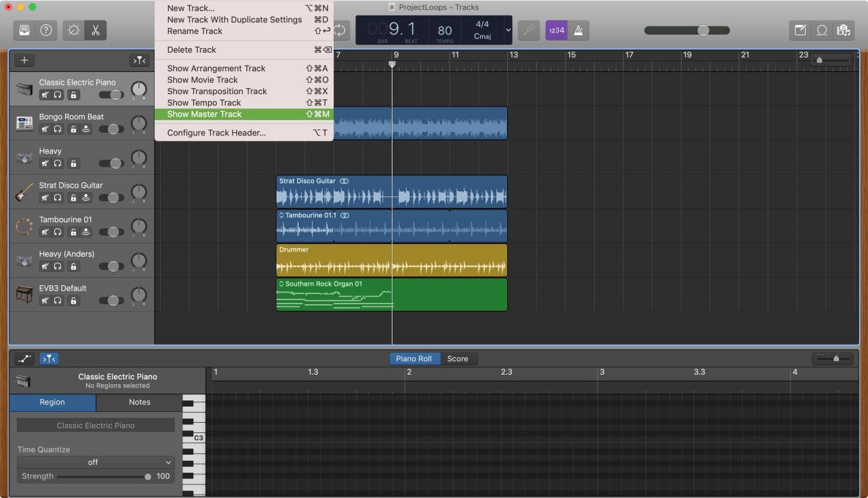Select the Bongo Room Beat drum machine icon
This screenshot has width=868, height=498.
(x=24, y=123)
